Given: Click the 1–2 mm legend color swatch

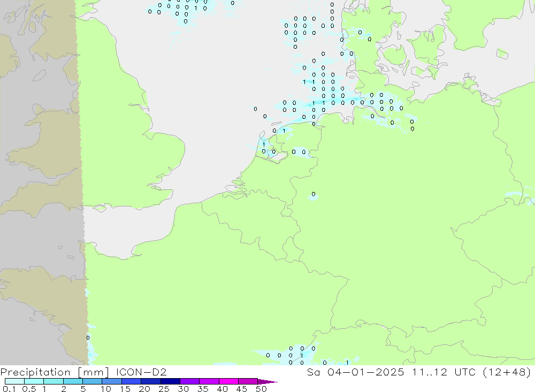Looking at the screenshot, I should pos(53,381).
